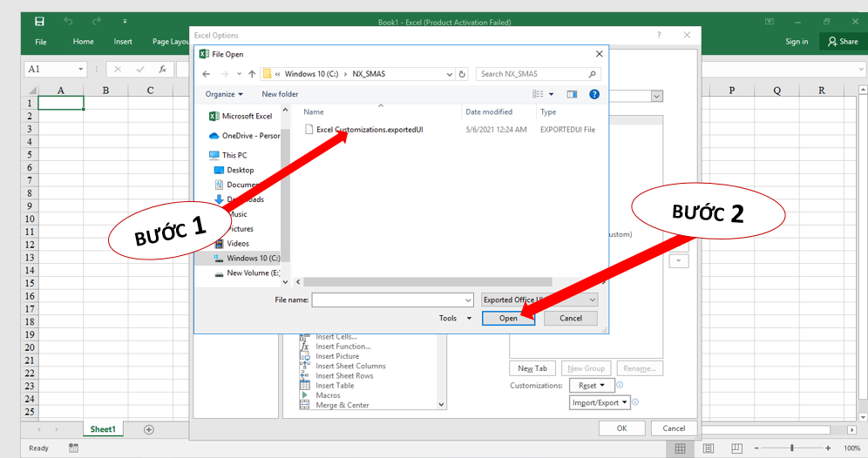
Task: Go up one folder level with Up arrow
Action: 251,74
